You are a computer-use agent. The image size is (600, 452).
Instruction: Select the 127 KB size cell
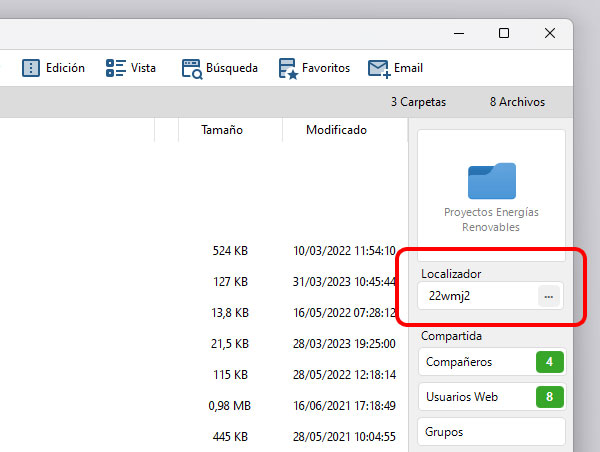coord(230,282)
